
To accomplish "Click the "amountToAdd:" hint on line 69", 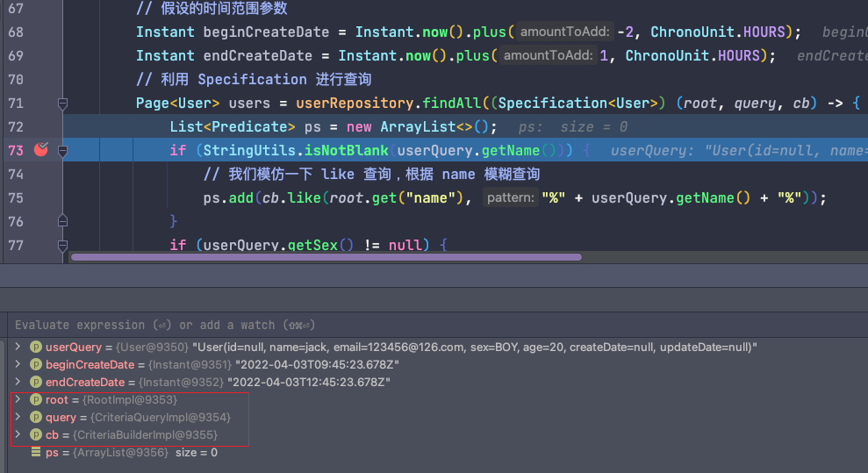I will tap(548, 55).
